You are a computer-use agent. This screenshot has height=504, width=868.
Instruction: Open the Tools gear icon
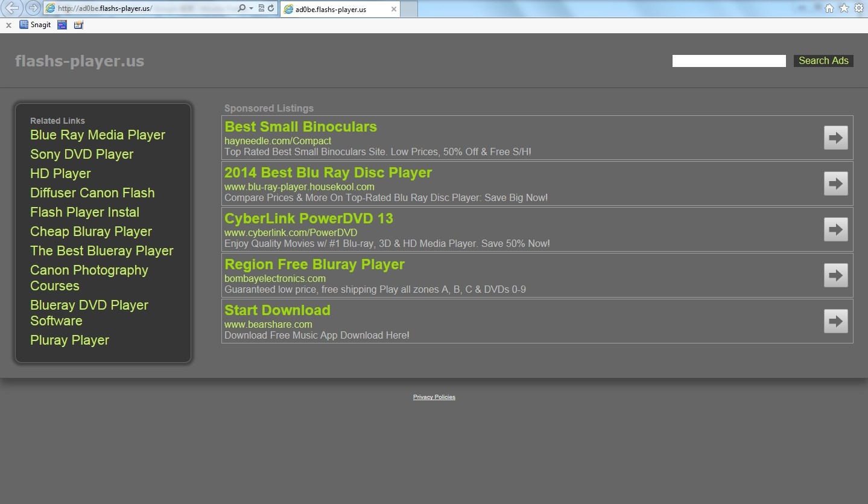(859, 8)
